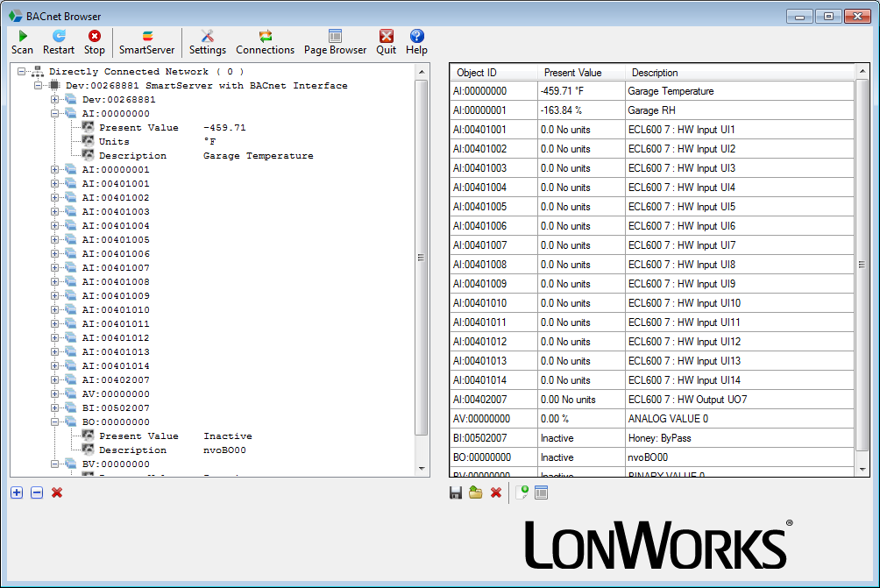880x588 pixels.
Task: Click the tree panel vertical scrollbar thumb
Action: pyautogui.click(x=422, y=258)
